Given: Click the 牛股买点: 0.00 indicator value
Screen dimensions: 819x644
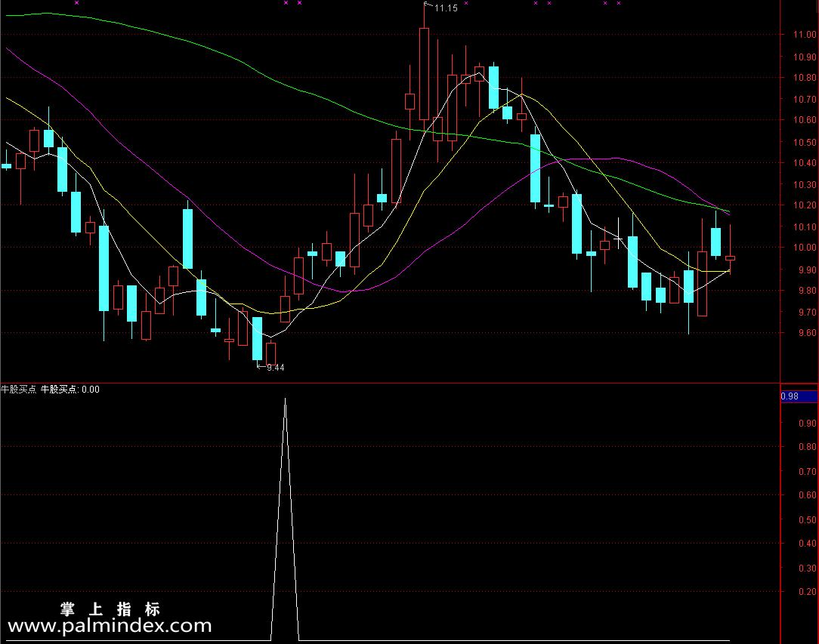Looking at the screenshot, I should (x=70, y=390).
